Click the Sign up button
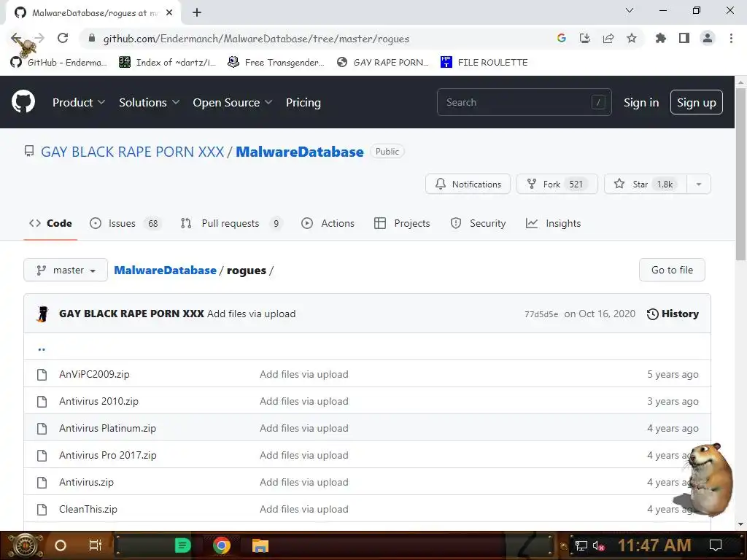The image size is (747, 560). click(x=697, y=102)
